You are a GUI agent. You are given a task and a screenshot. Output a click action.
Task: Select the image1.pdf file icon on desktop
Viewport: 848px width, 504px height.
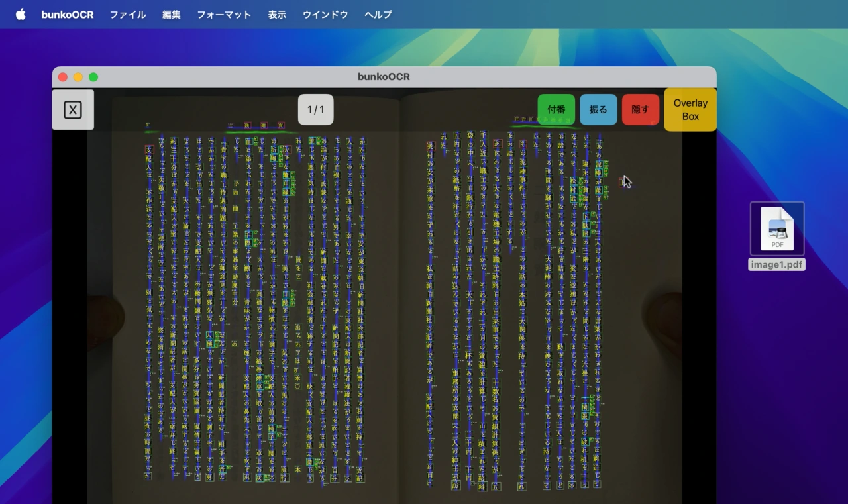[777, 228]
